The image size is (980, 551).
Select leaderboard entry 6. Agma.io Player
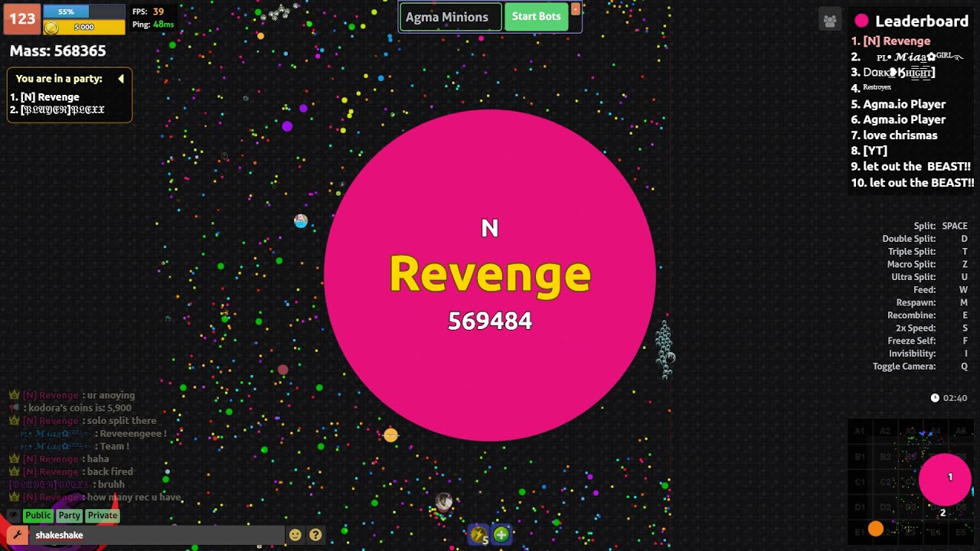[898, 119]
